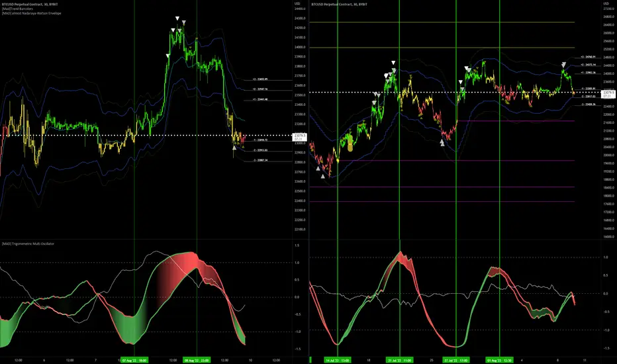
Task: Click the 24000.0 tick on left price axis
Action: tap(300, 47)
